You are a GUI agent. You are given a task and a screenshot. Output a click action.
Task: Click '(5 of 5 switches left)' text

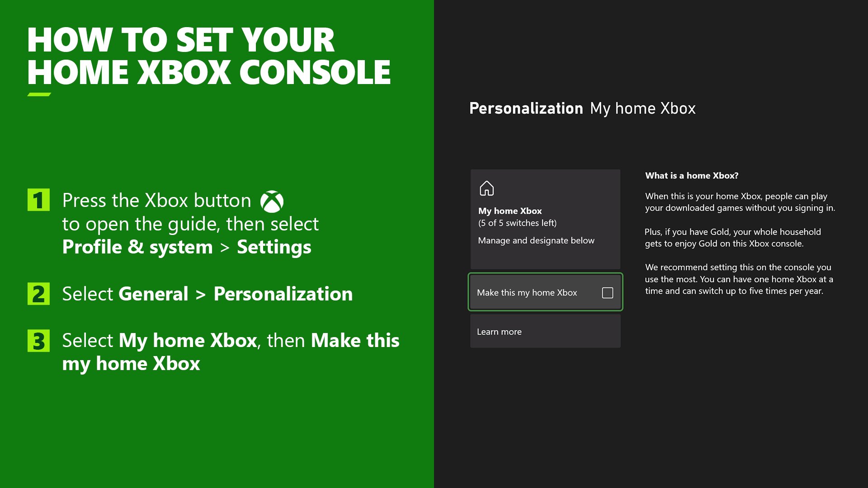(517, 223)
